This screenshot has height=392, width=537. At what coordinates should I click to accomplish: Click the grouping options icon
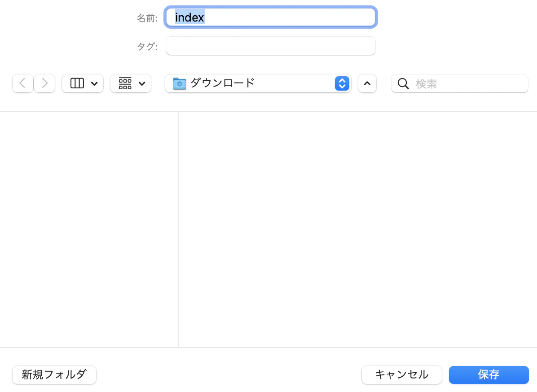coord(125,83)
